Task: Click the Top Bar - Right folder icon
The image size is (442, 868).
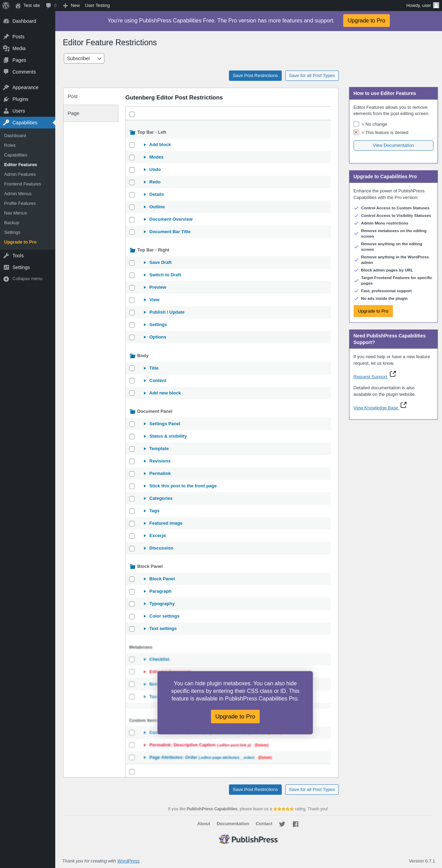Action: point(132,250)
